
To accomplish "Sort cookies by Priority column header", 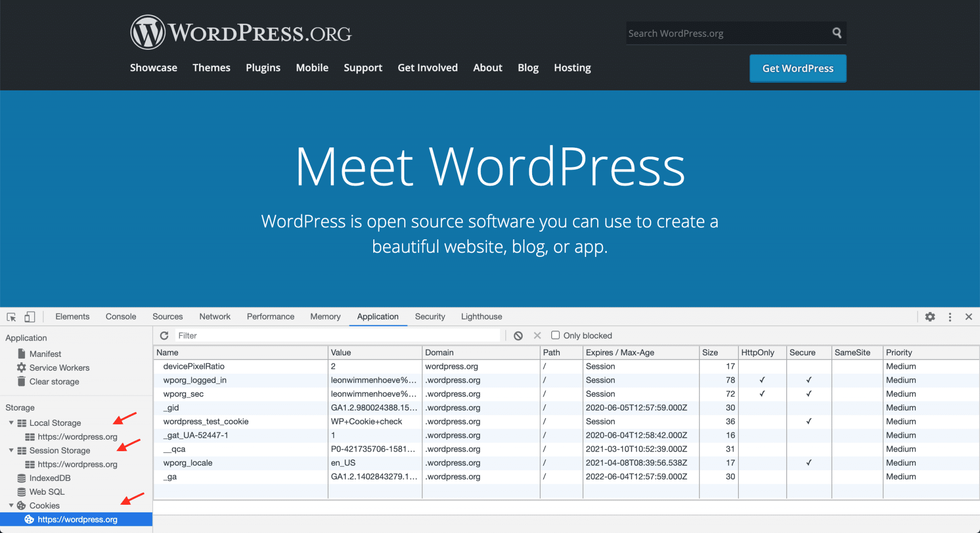I will [931, 353].
